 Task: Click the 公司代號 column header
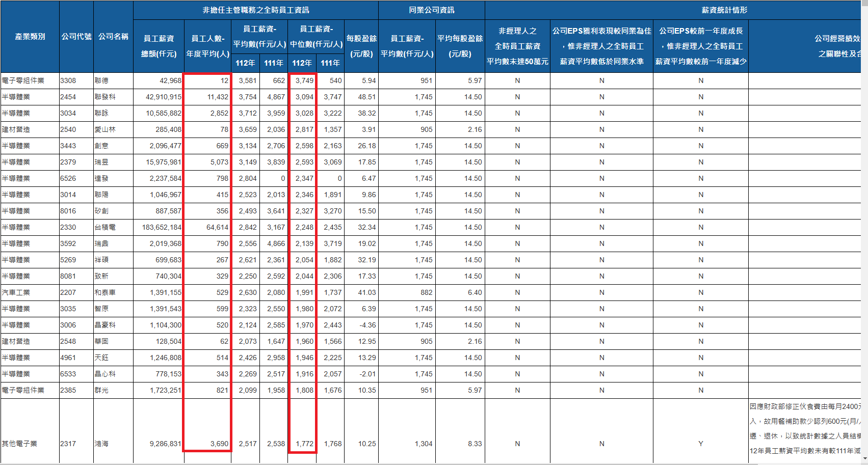point(76,37)
